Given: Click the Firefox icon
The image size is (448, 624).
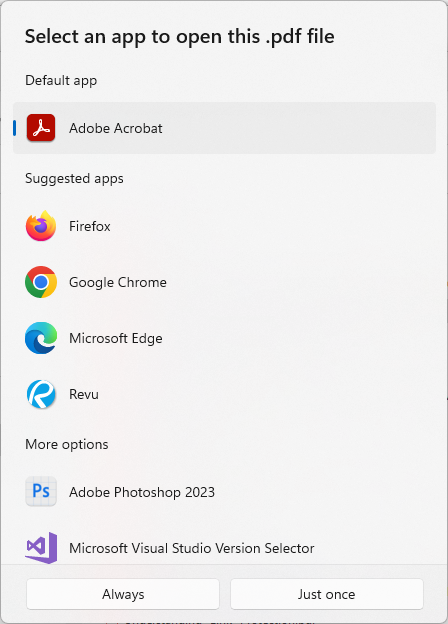Looking at the screenshot, I should (41, 226).
